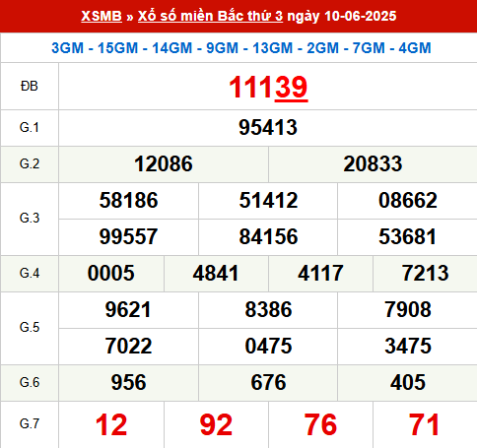Open 'Xổ số miền Bắc thứ 3' link

[210, 16]
